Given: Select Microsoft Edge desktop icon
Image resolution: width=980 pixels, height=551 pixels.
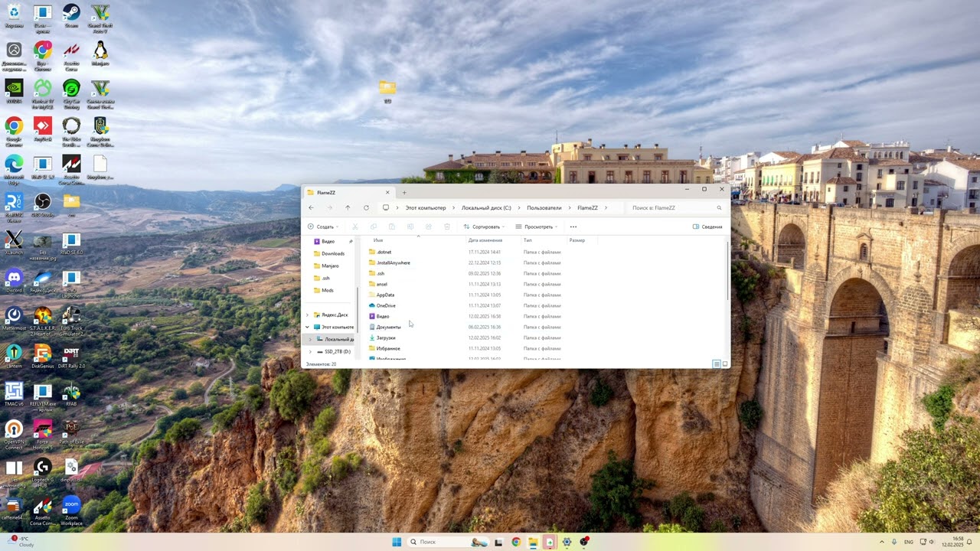Looking at the screenshot, I should 14,168.
